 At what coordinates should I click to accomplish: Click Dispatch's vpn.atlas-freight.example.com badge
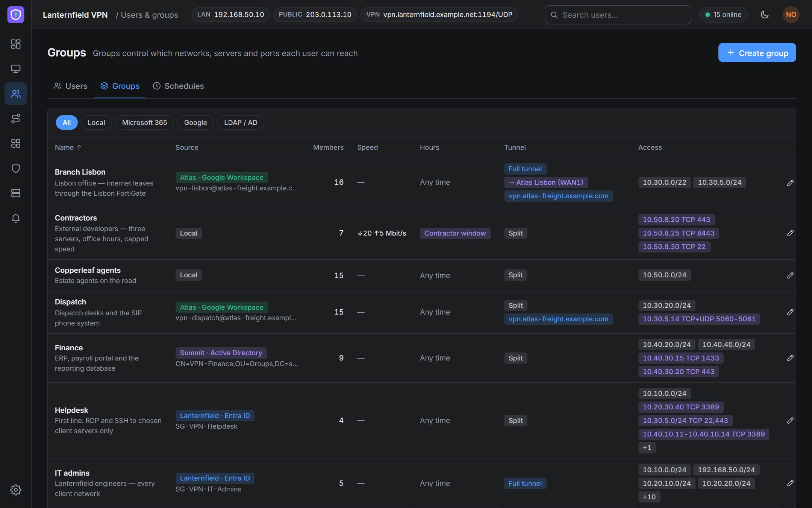point(558,319)
